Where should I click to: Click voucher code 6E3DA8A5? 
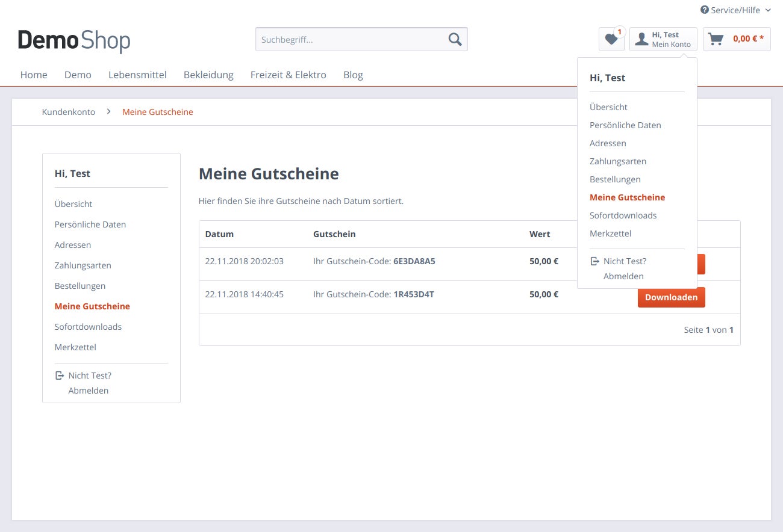point(414,262)
